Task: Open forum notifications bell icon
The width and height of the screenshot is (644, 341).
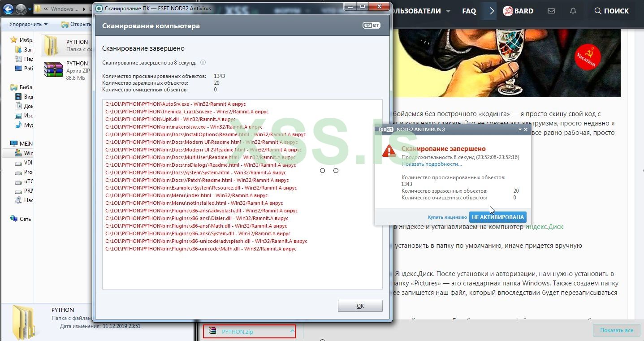Action: coord(573,11)
